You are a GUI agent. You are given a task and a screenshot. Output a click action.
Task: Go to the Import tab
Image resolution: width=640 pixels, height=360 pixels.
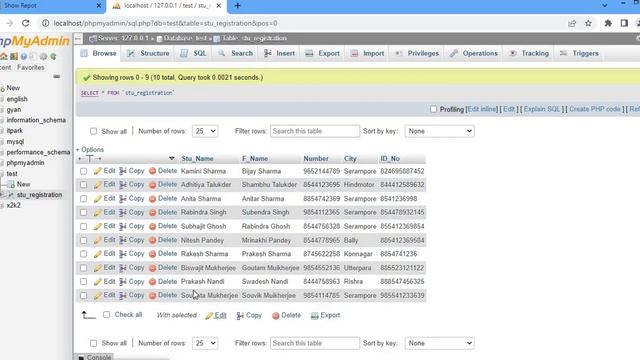[368, 53]
